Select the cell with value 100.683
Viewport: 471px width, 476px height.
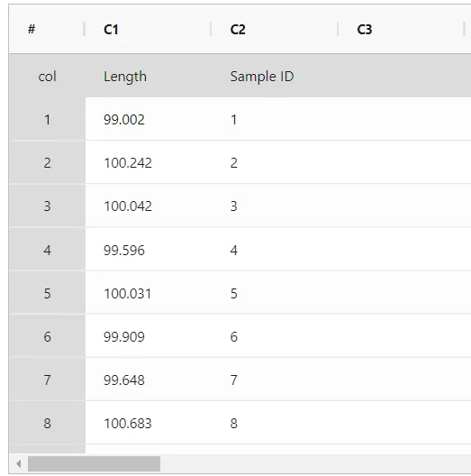pos(149,423)
